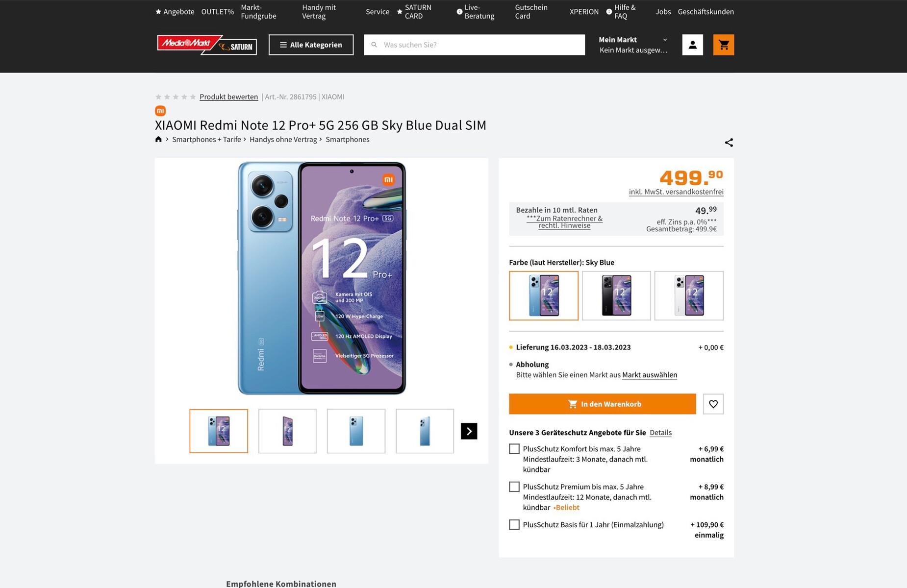Open the Produkt bewerten link
Image resolution: width=907 pixels, height=588 pixels.
tap(228, 97)
